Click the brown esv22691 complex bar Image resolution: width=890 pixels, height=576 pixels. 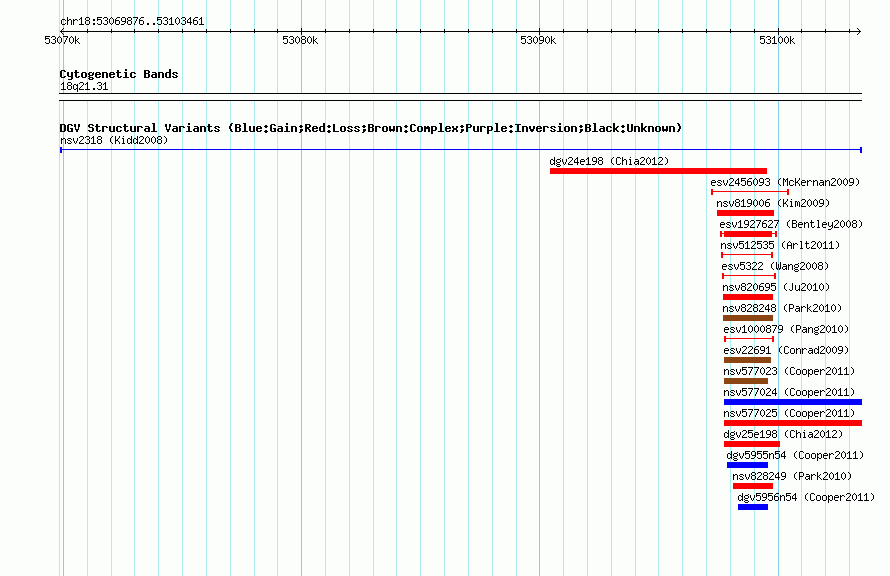[748, 360]
